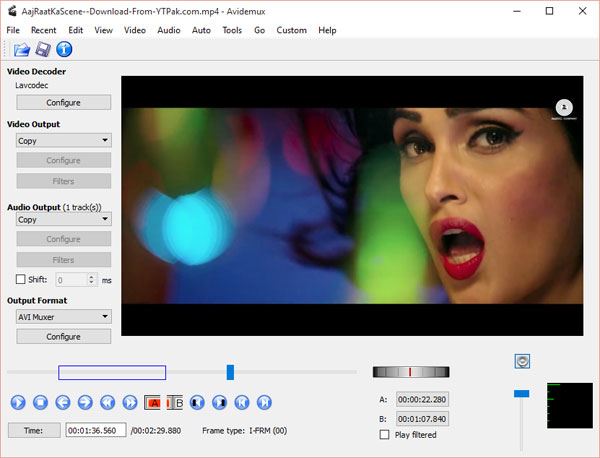Minimize the Avidemux window
Screen dimensions: 600x458
tap(517, 11)
